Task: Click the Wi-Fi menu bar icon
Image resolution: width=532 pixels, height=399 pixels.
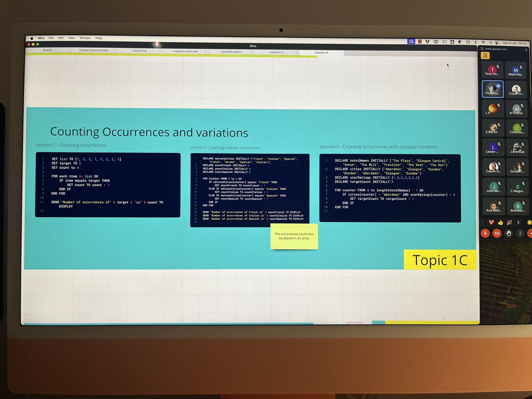Action: (483, 42)
